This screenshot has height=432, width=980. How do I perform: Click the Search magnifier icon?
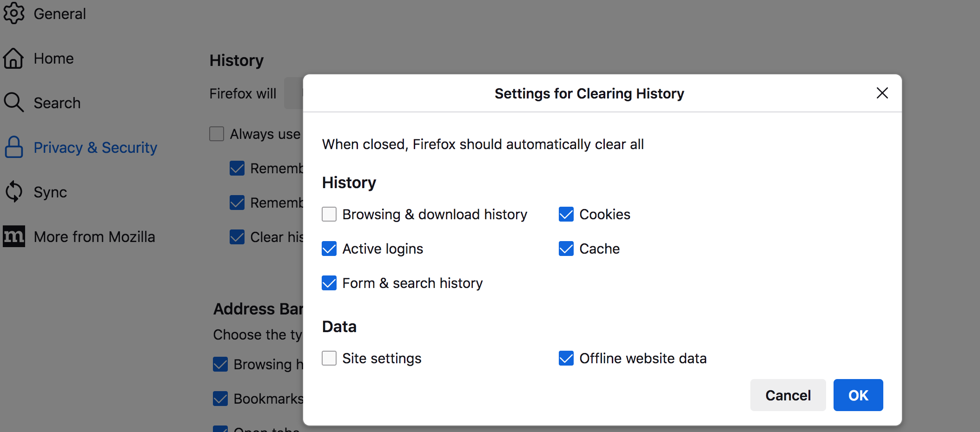tap(13, 103)
